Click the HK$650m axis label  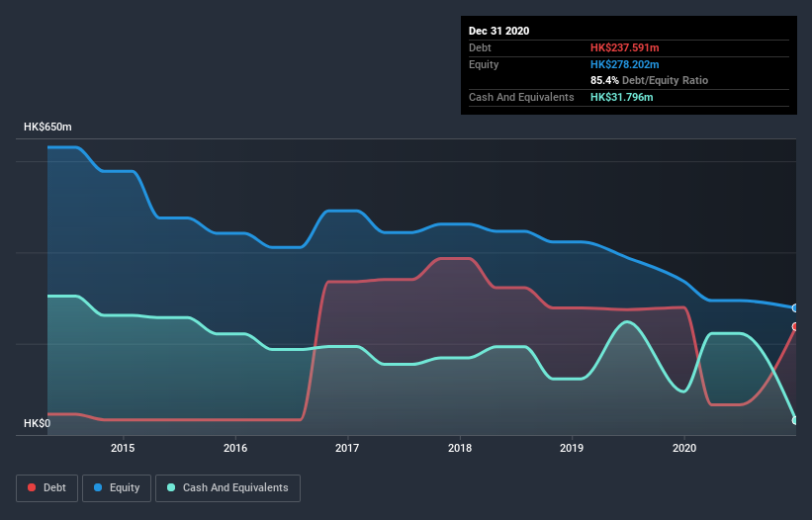pyautogui.click(x=47, y=127)
